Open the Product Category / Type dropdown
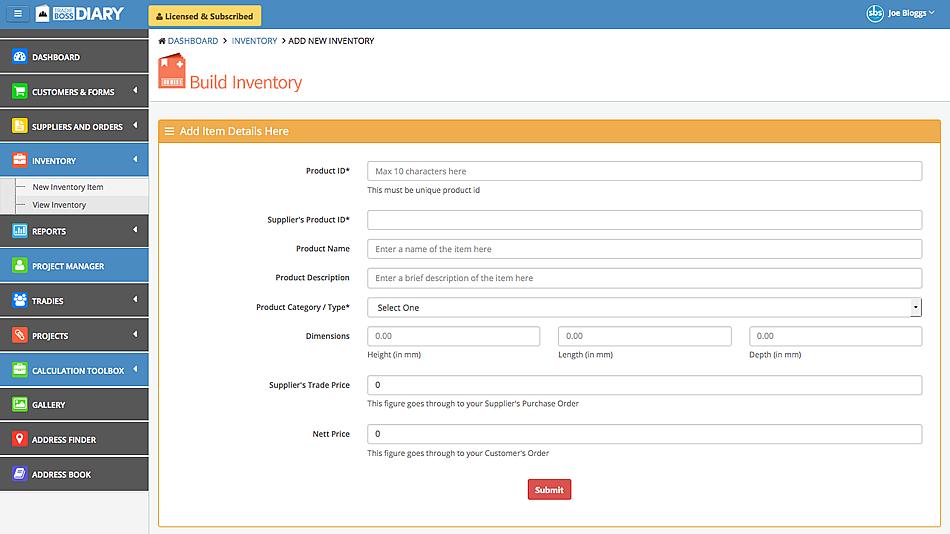950x534 pixels. 643,308
